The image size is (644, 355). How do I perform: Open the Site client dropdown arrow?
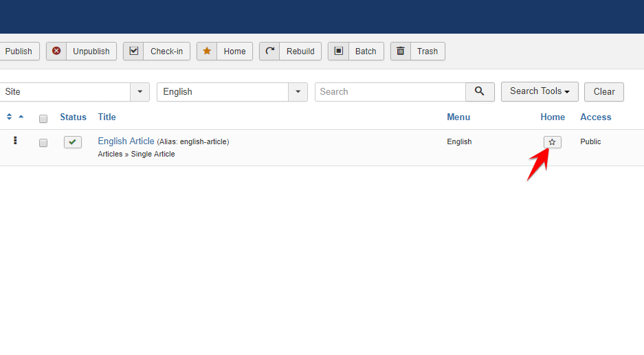click(x=140, y=91)
